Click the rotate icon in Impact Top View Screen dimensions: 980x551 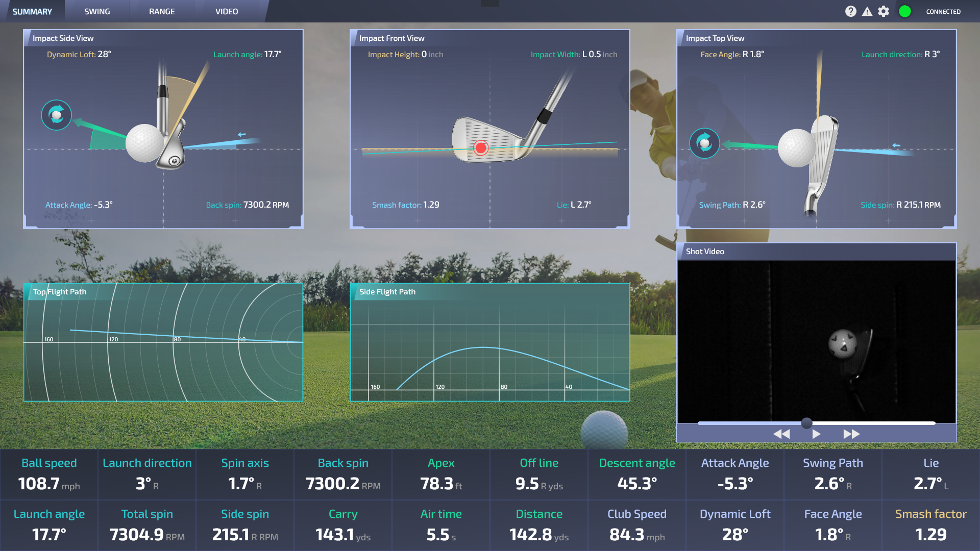point(704,143)
